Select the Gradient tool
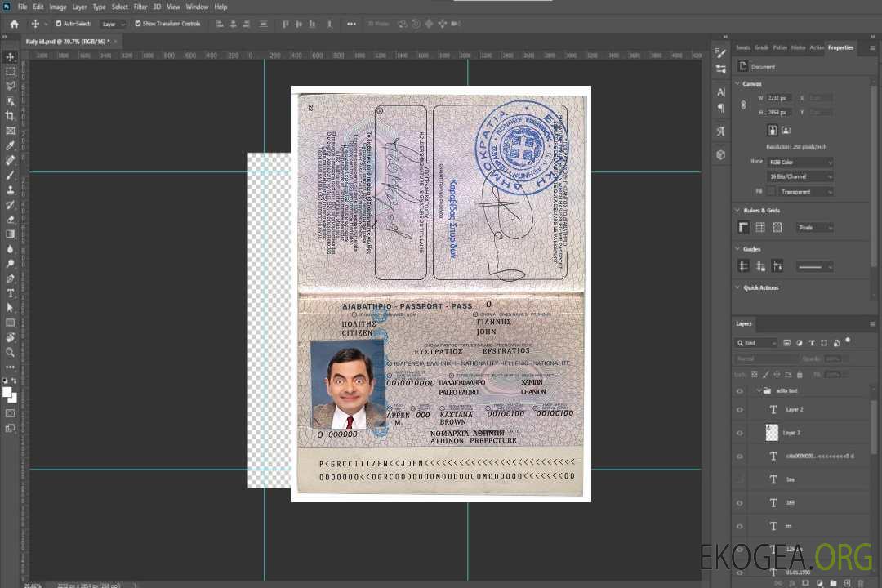 tap(10, 234)
